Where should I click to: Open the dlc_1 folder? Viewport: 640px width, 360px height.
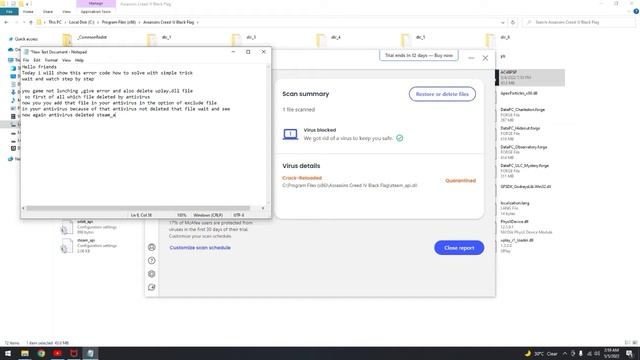tap(160, 39)
